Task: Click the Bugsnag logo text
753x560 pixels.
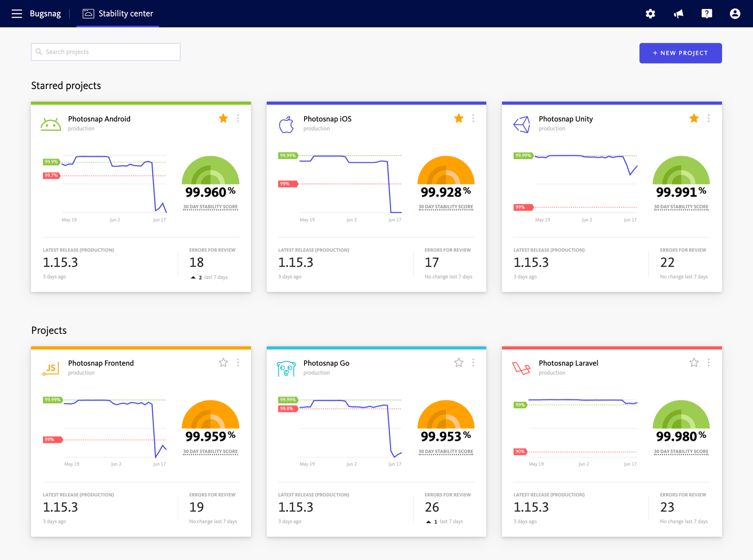Action: coord(45,14)
